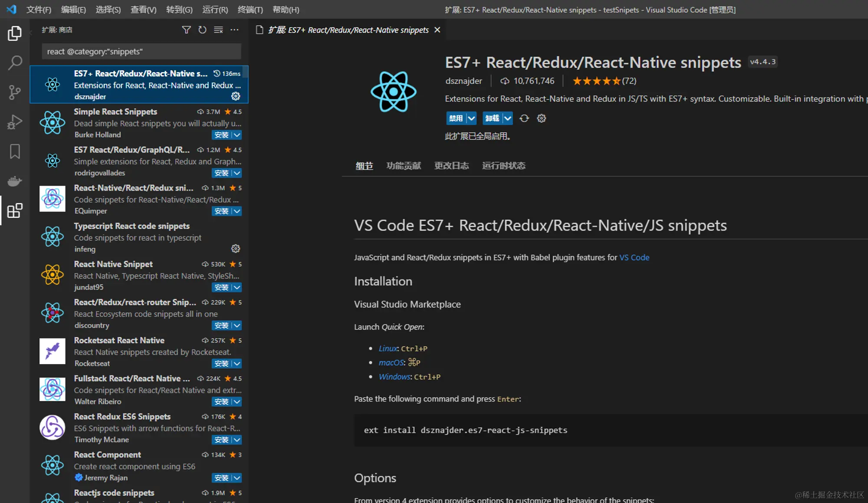Switch to the 运行时状态 tab
Viewport: 868px width, 503px height.
[504, 165]
